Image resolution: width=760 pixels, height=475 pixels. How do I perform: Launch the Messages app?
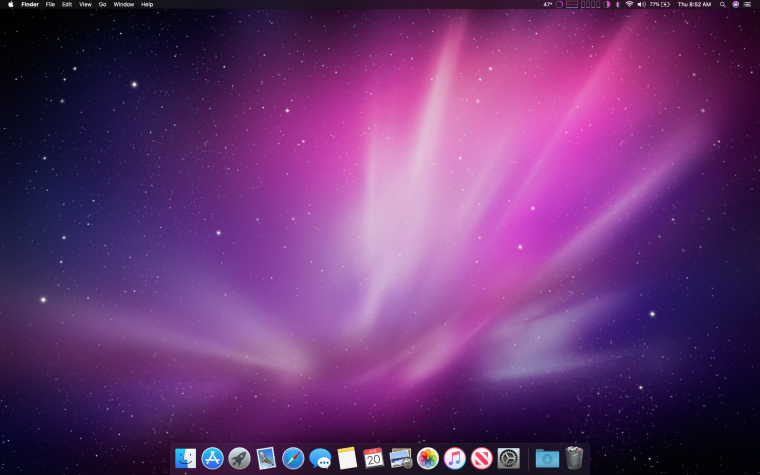click(320, 458)
